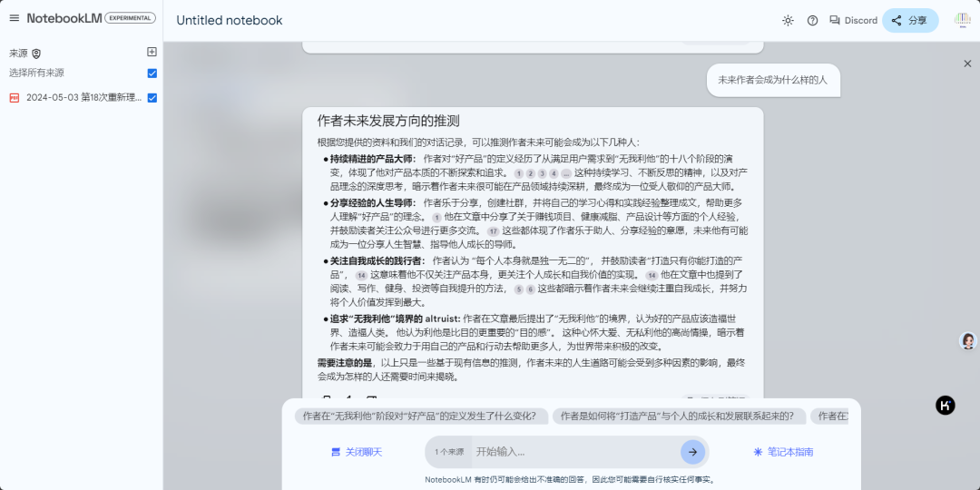Image resolution: width=980 pixels, height=490 pixels.
Task: Open the 笔记本指南 notebook guide
Action: (783, 452)
